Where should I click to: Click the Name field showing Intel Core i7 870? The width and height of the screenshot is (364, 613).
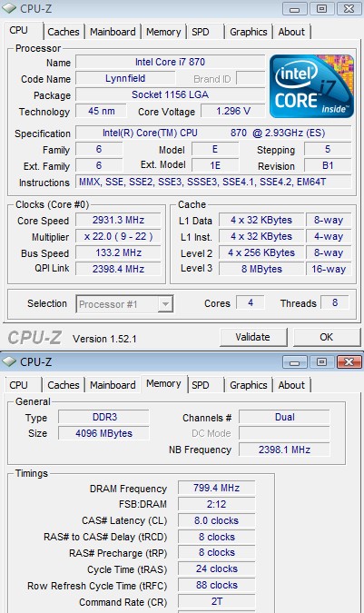click(x=170, y=62)
